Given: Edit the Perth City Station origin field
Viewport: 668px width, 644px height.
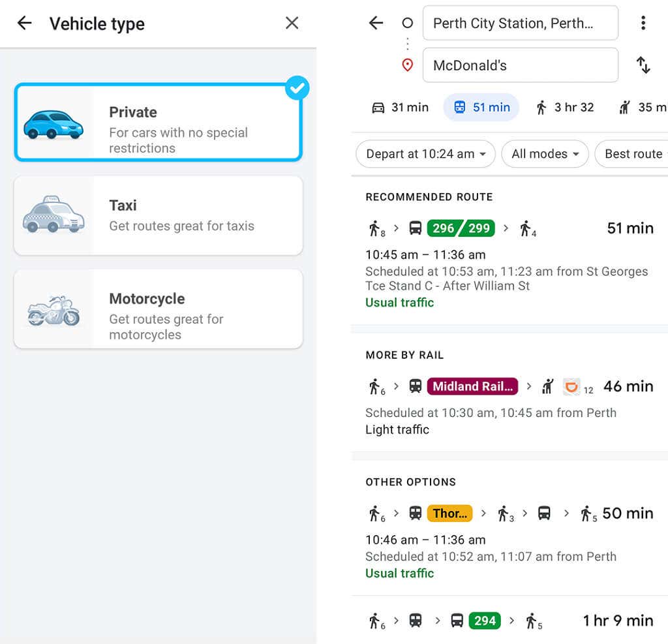Looking at the screenshot, I should pos(520,23).
